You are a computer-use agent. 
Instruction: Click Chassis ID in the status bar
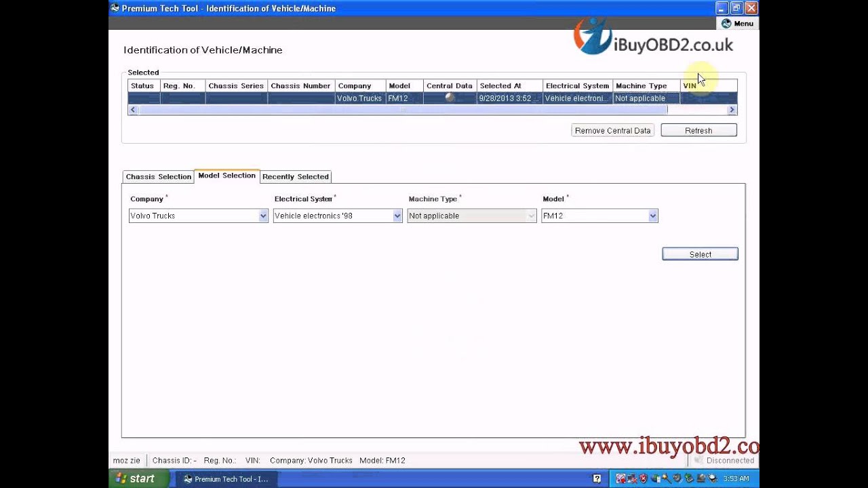[x=174, y=460]
